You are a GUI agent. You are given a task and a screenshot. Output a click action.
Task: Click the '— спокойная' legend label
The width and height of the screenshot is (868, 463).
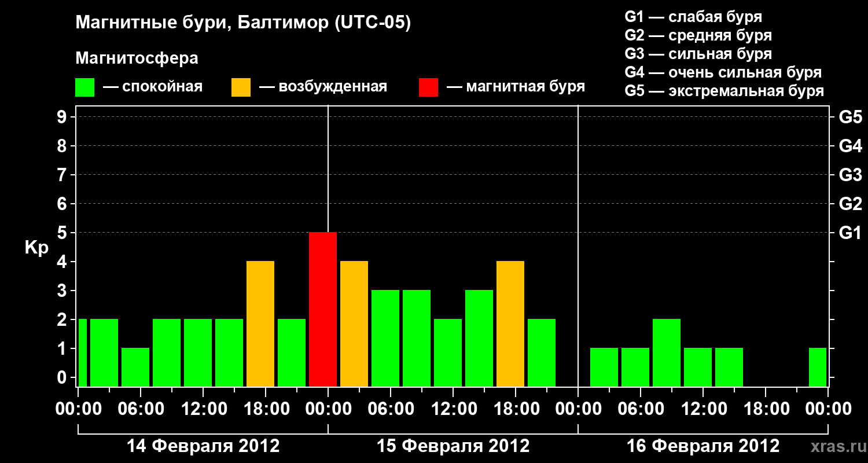(x=153, y=87)
